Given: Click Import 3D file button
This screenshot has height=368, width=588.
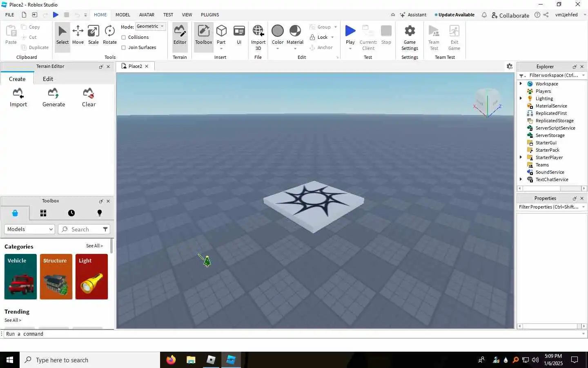Looking at the screenshot, I should tap(258, 37).
